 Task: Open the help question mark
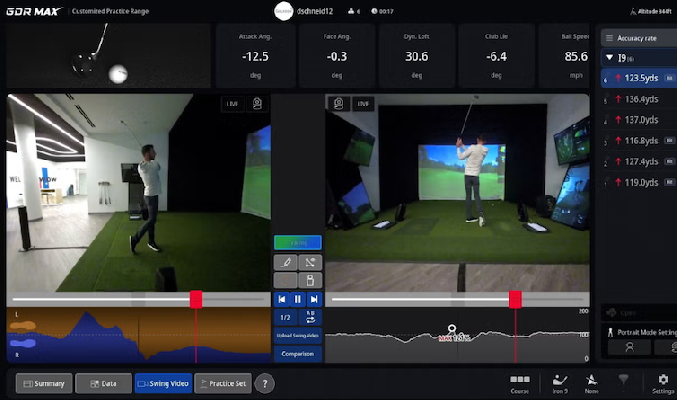pos(265,384)
